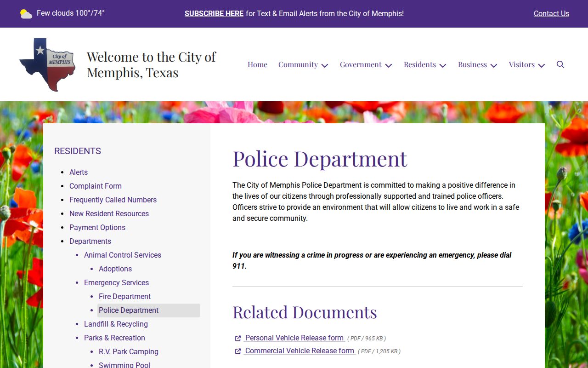Screen dimensions: 588x368
Task: Click the weather cloud icon
Action: pos(26,14)
